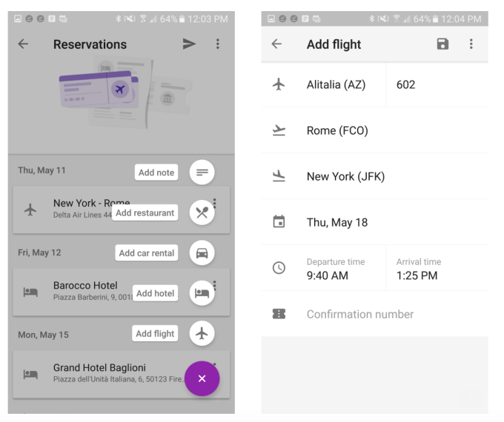Set the departure time 9:40 AM
Viewport: 504px width, 422px height.
pyautogui.click(x=336, y=269)
